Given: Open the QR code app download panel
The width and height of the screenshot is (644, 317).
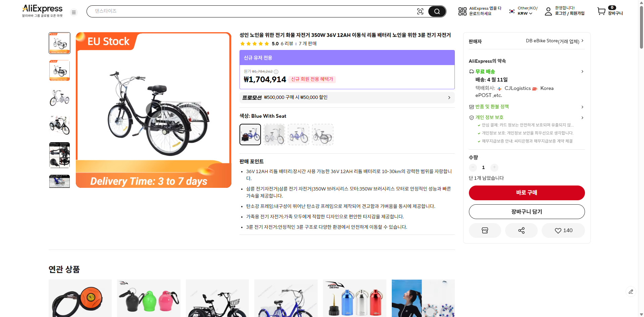Looking at the screenshot, I should point(462,11).
